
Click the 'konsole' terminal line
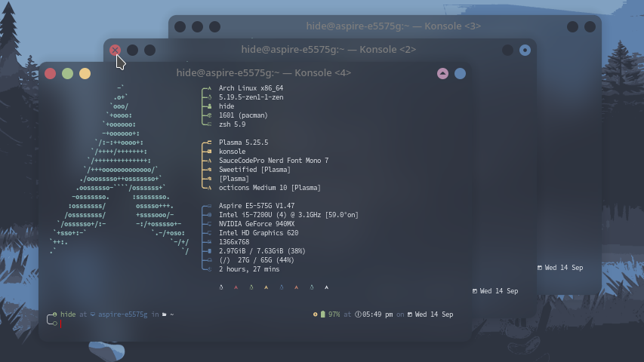pyautogui.click(x=232, y=152)
